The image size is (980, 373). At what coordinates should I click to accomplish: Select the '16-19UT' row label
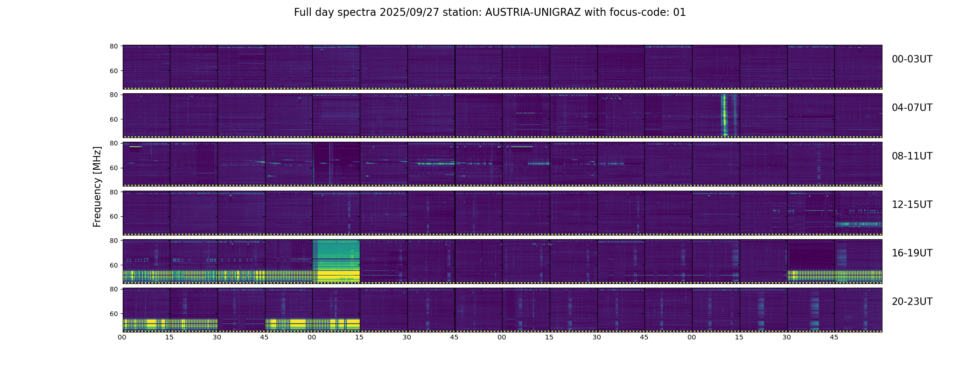[x=912, y=253]
